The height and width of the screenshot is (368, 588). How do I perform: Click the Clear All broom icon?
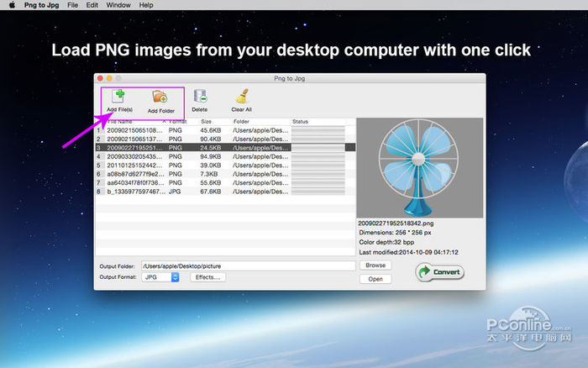242,97
